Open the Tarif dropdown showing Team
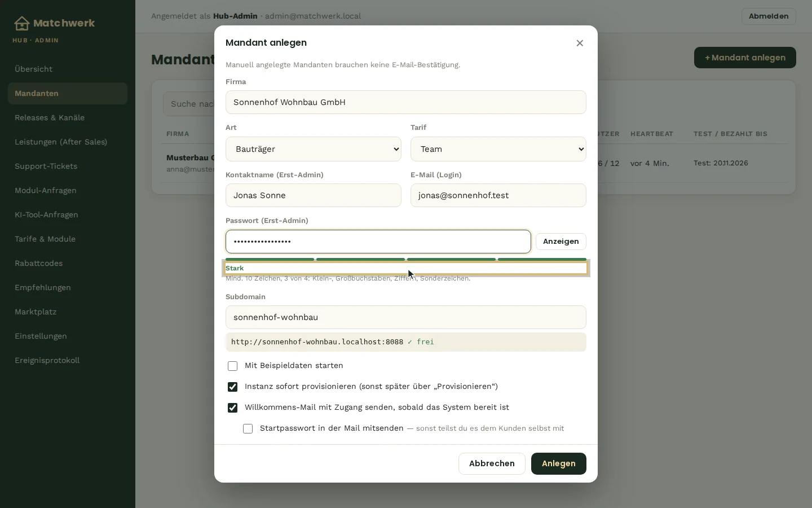The image size is (812, 508). (x=498, y=149)
